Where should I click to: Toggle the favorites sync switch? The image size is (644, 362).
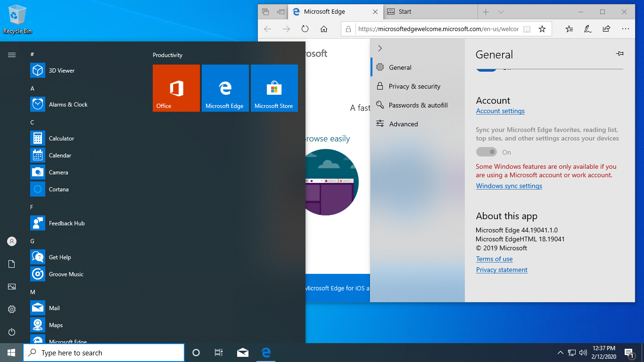point(487,152)
